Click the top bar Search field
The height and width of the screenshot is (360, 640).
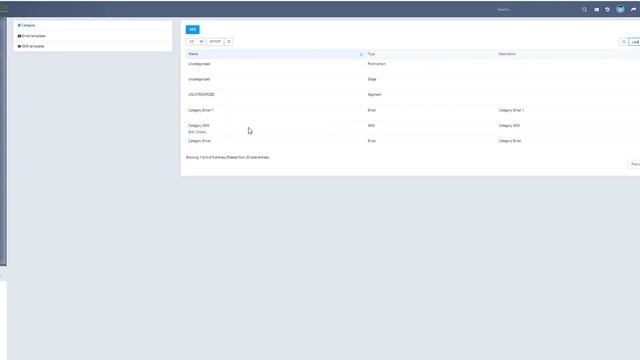[x=535, y=9]
